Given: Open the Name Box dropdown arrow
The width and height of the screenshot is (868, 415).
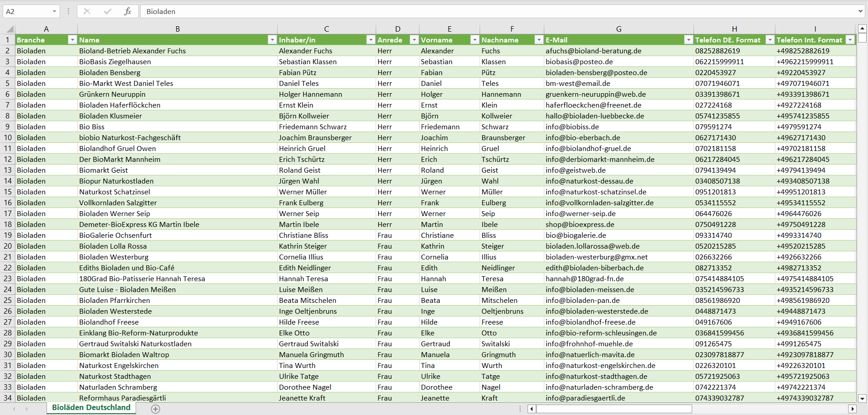Looking at the screenshot, I should pos(54,11).
